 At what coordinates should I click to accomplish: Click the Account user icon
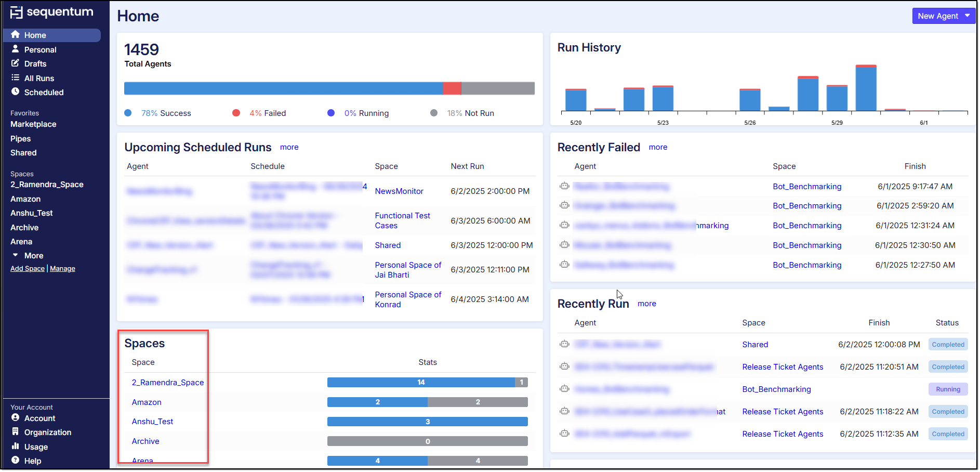coord(16,418)
